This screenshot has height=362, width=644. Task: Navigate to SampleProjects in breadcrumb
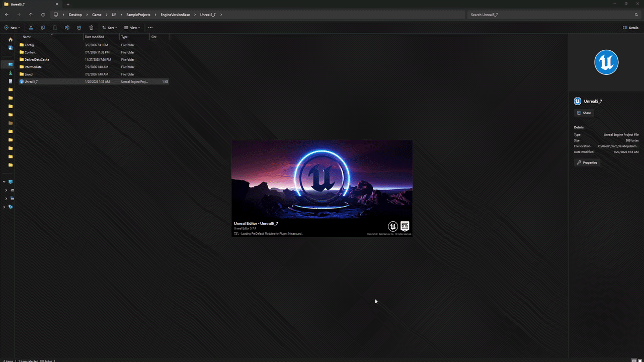click(x=138, y=15)
